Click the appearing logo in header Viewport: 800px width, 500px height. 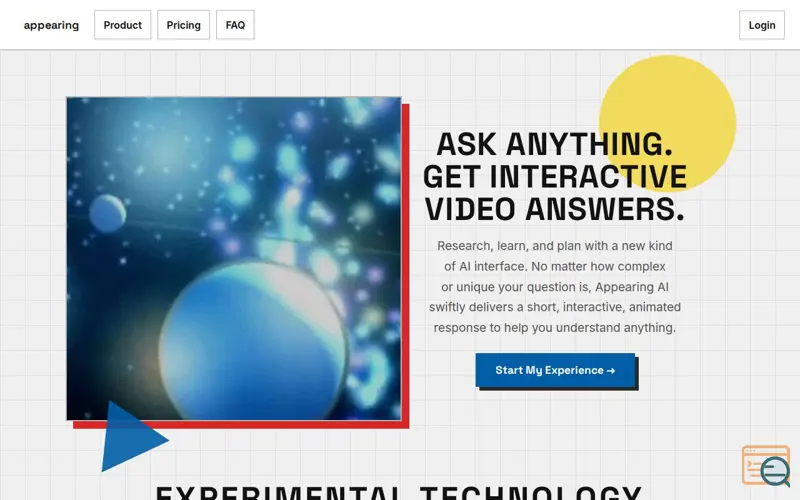(51, 25)
